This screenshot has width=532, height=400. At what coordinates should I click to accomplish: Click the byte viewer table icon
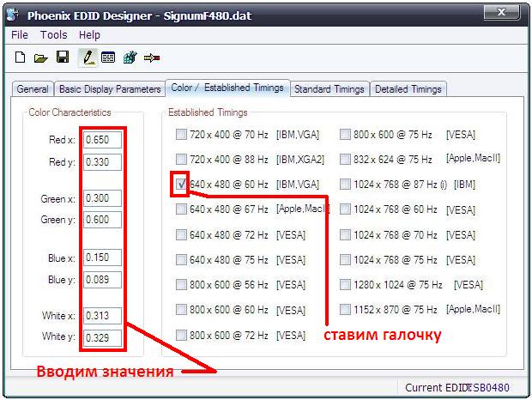108,58
